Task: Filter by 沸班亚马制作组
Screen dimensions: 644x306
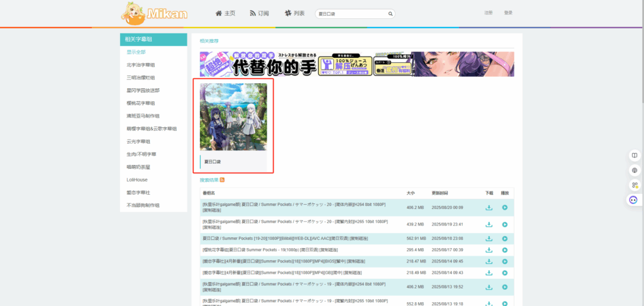Action: (x=143, y=116)
